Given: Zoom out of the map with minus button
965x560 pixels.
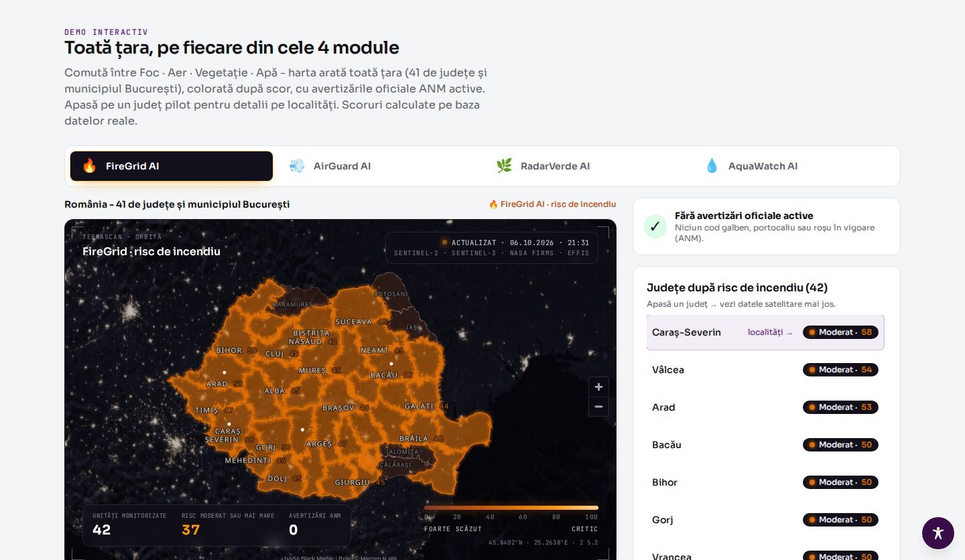Looking at the screenshot, I should (598, 407).
